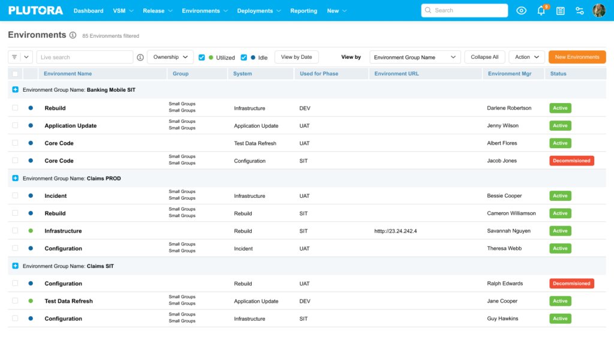Click the info icon next to Environments title

pos(73,35)
